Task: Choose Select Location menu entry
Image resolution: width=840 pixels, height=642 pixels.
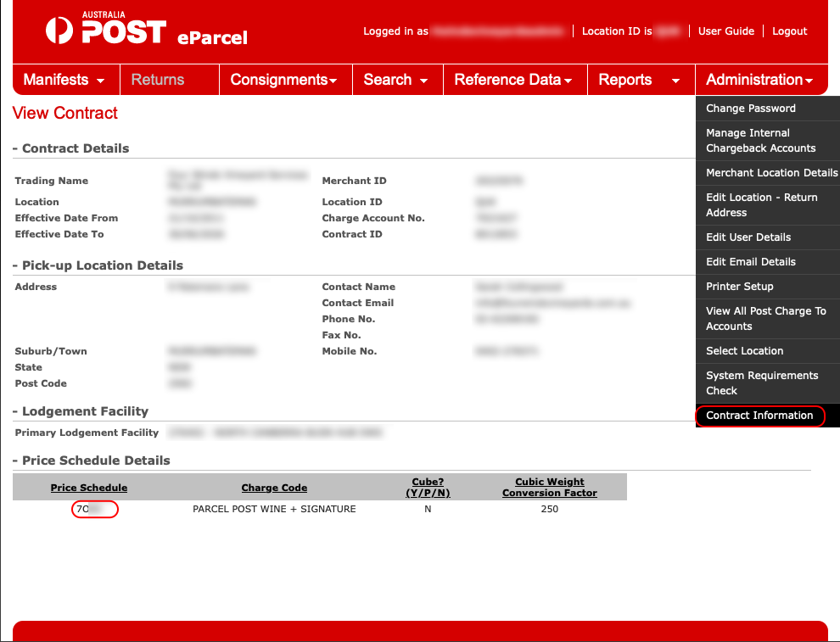Action: [x=768, y=351]
